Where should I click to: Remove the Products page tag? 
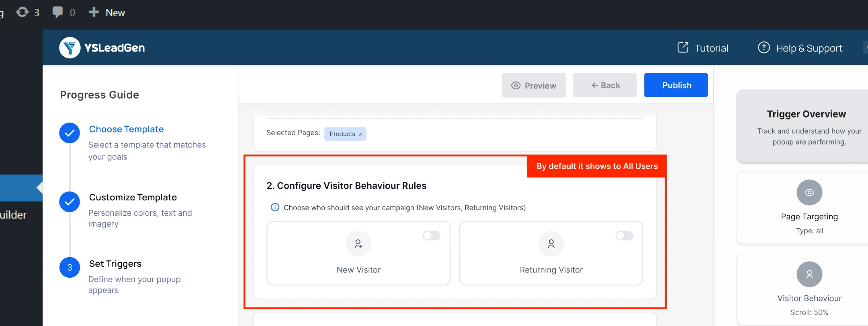click(360, 134)
